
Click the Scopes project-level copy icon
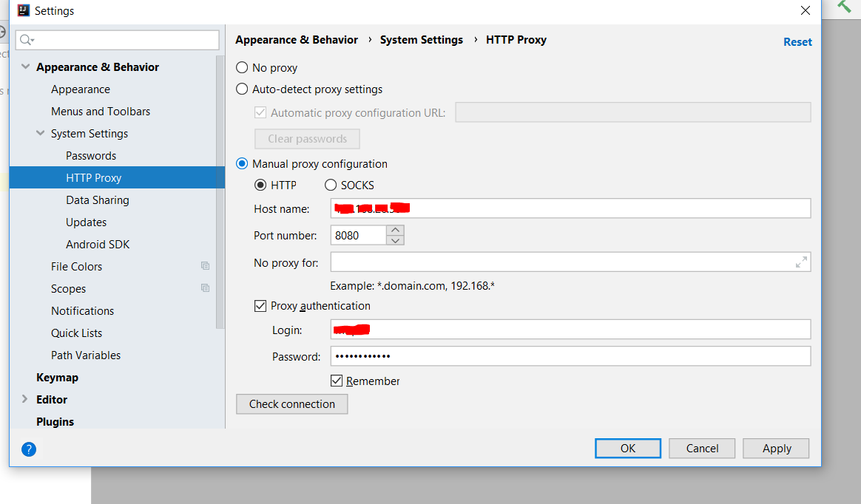(206, 288)
